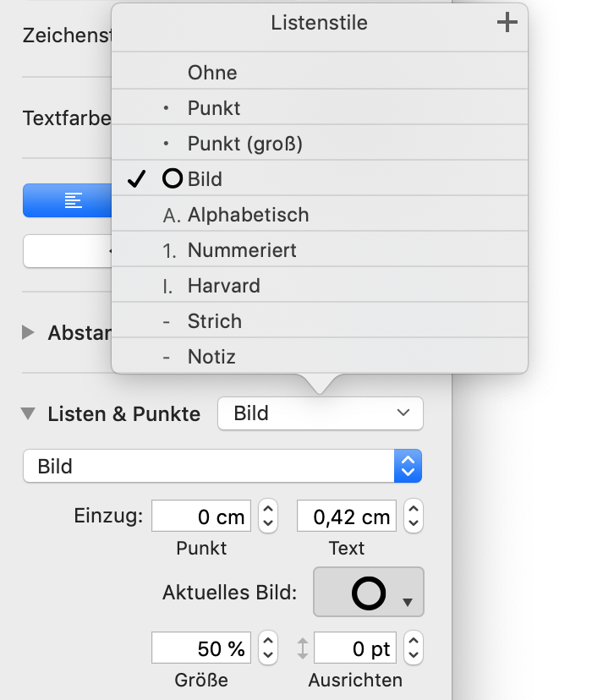
Task: Select the Punkt (groß) list style
Action: point(244,144)
